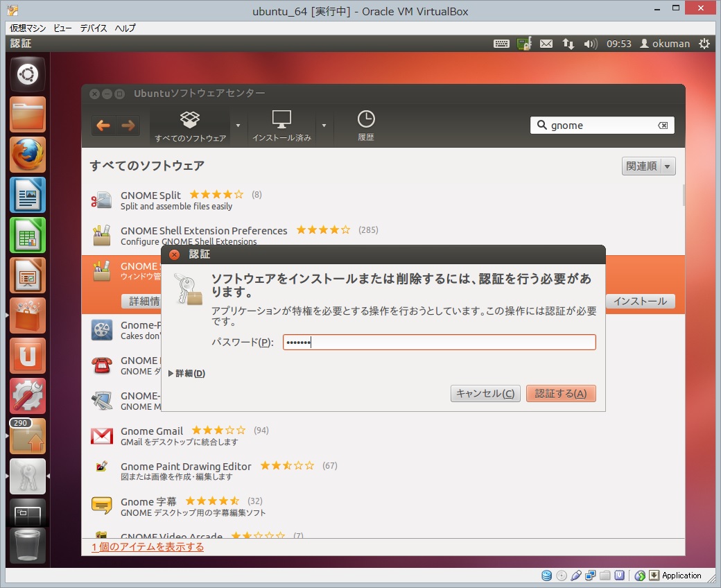Click the gnome search box
Screen dimensions: 721x588
602,125
